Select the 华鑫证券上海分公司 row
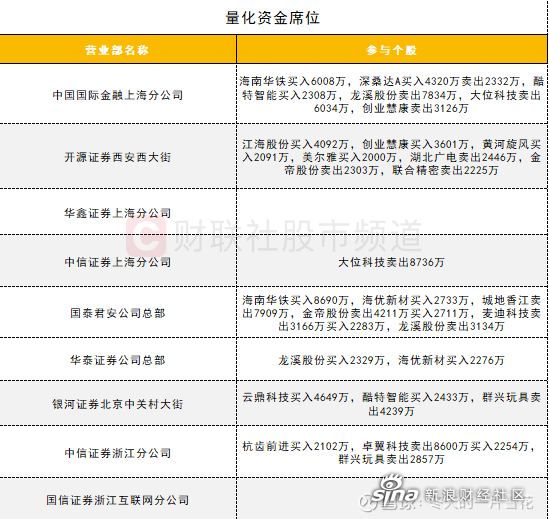Image resolution: width=549 pixels, height=519 pixels. (x=273, y=213)
